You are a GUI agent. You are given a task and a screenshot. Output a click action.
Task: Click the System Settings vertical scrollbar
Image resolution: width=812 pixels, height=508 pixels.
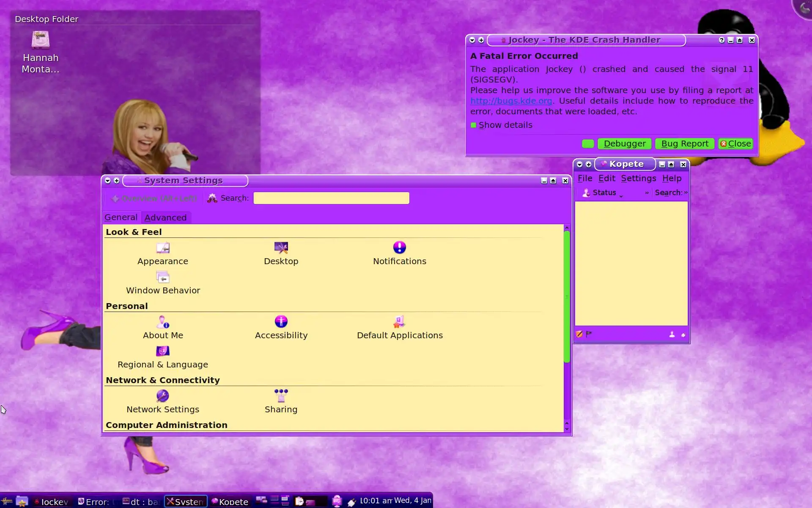[567, 296]
